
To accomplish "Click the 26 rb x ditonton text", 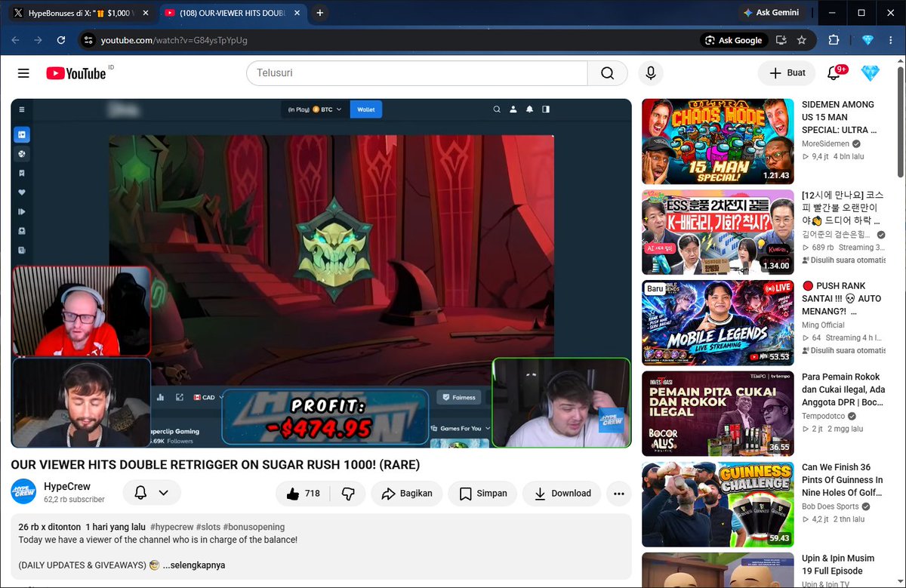I will click(49, 527).
